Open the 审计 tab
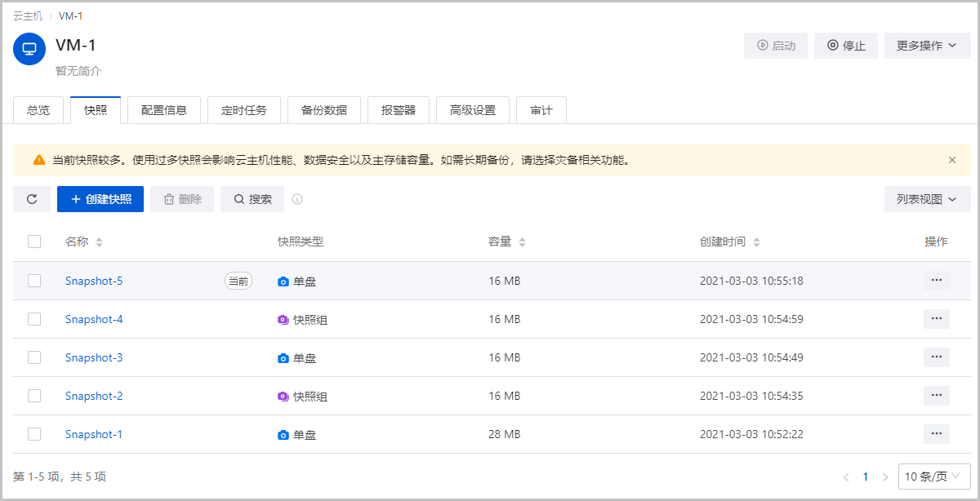 coord(541,109)
